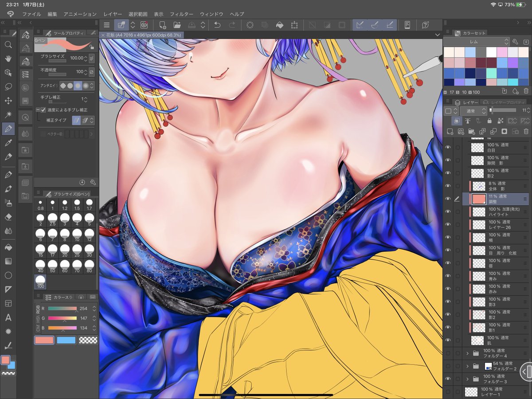This screenshot has width=532, height=399.
Task: Select the Hand move-canvas tool
Action: click(8, 59)
